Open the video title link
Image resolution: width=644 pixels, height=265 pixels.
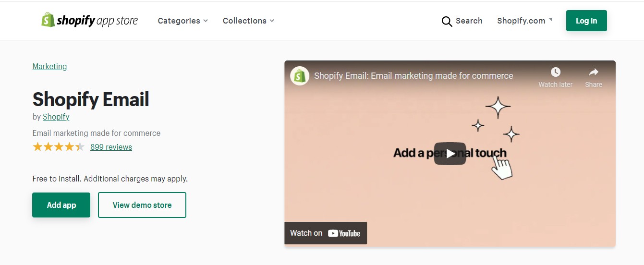pyautogui.click(x=413, y=76)
